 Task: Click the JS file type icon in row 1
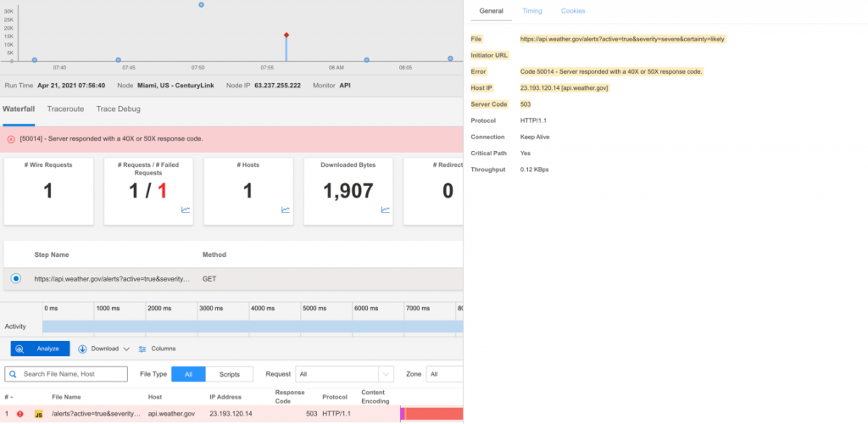point(39,414)
